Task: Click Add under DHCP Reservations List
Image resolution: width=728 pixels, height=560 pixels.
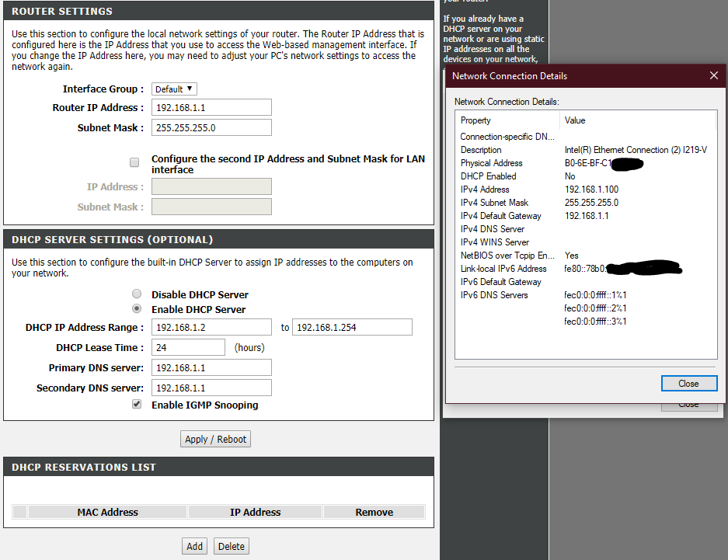Action: pyautogui.click(x=194, y=546)
